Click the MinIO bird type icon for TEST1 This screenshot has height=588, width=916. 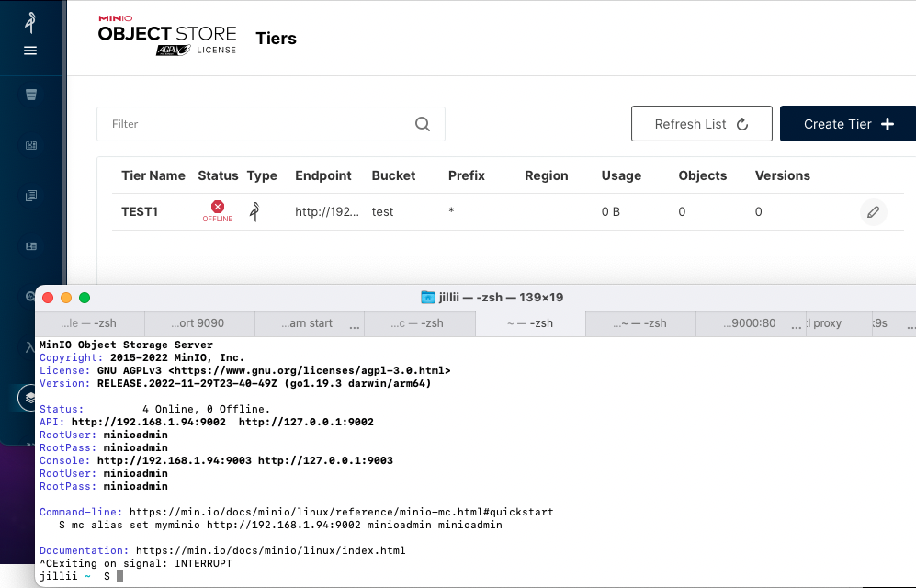[254, 211]
